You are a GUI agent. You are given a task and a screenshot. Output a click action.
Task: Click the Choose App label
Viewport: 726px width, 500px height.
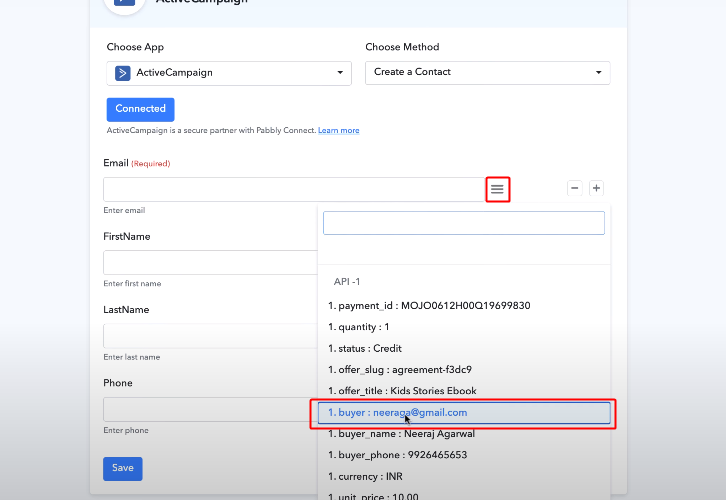click(135, 47)
